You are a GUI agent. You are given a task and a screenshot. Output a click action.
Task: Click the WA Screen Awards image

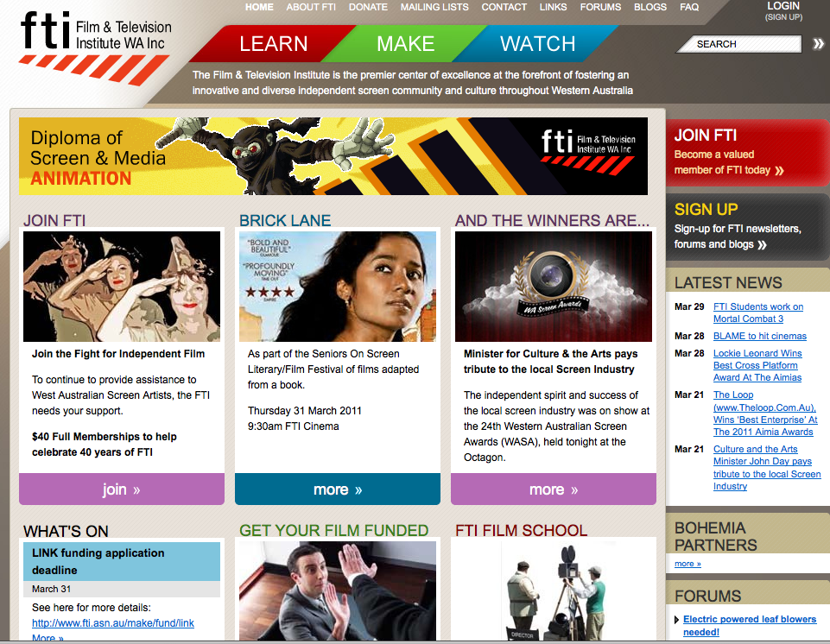[553, 287]
